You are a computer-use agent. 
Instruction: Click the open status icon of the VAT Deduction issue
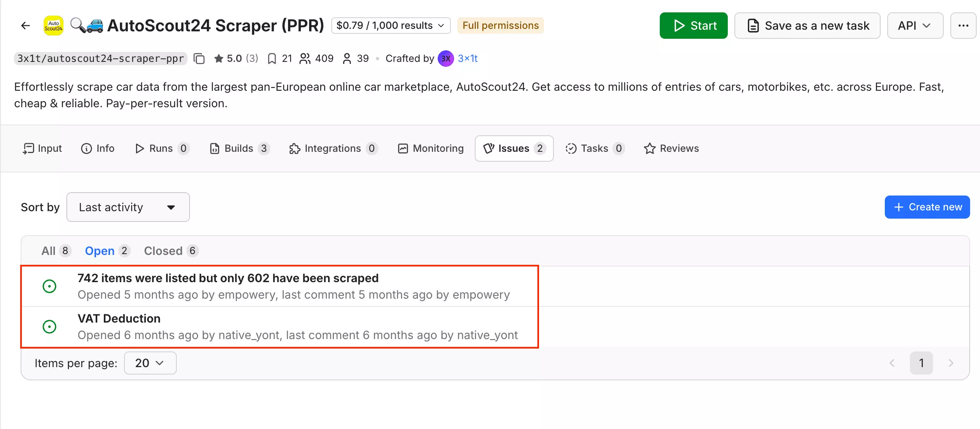[49, 326]
